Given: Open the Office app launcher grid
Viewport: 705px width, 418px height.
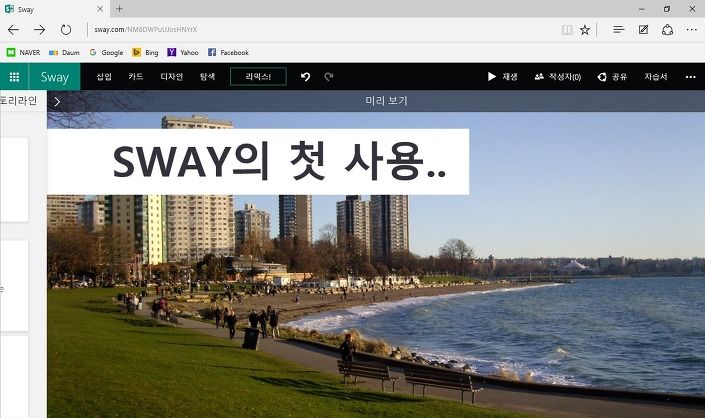Looking at the screenshot, I should [14, 77].
